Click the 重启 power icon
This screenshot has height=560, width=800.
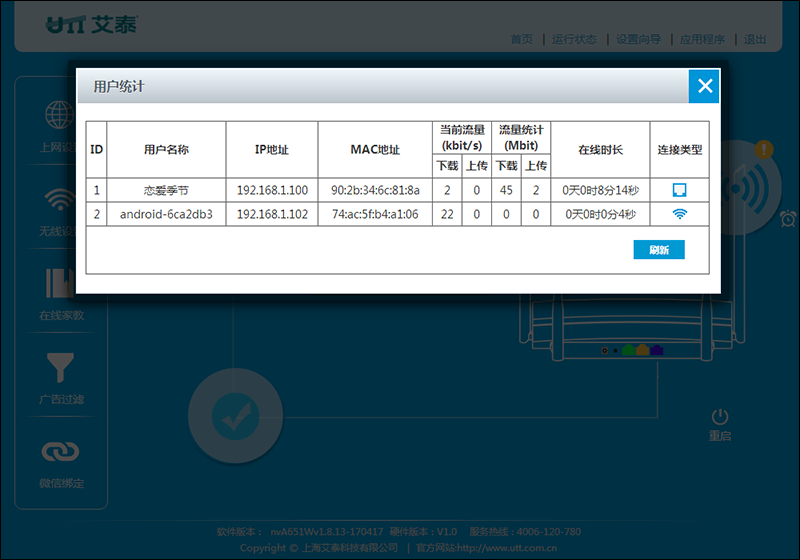coord(720,417)
